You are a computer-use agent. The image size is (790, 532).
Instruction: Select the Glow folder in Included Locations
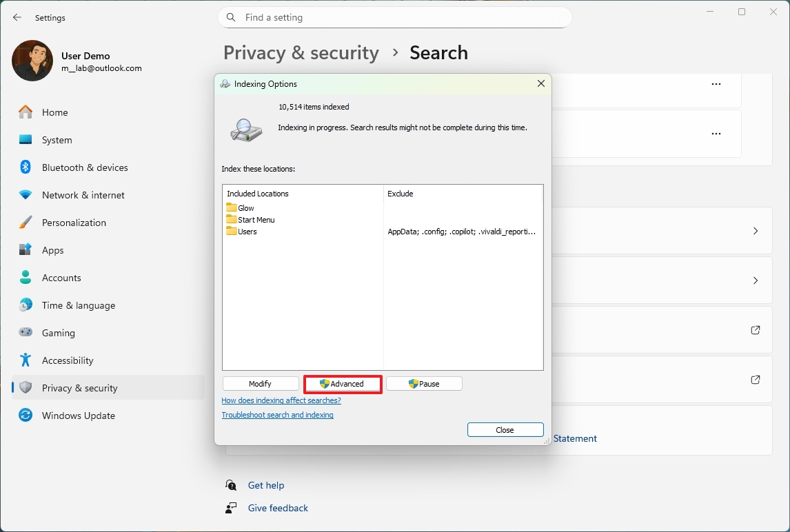click(245, 208)
